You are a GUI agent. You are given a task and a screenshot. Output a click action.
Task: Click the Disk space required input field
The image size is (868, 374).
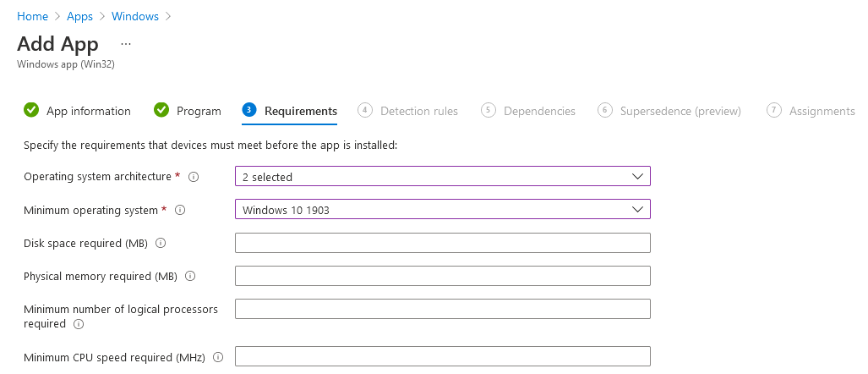(x=442, y=243)
